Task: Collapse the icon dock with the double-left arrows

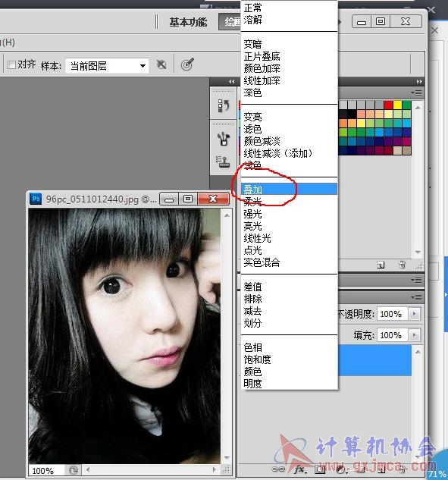Action: point(232,81)
